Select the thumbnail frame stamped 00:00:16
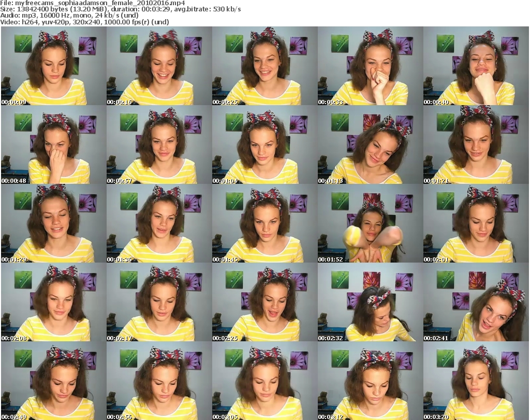 [x=159, y=66]
